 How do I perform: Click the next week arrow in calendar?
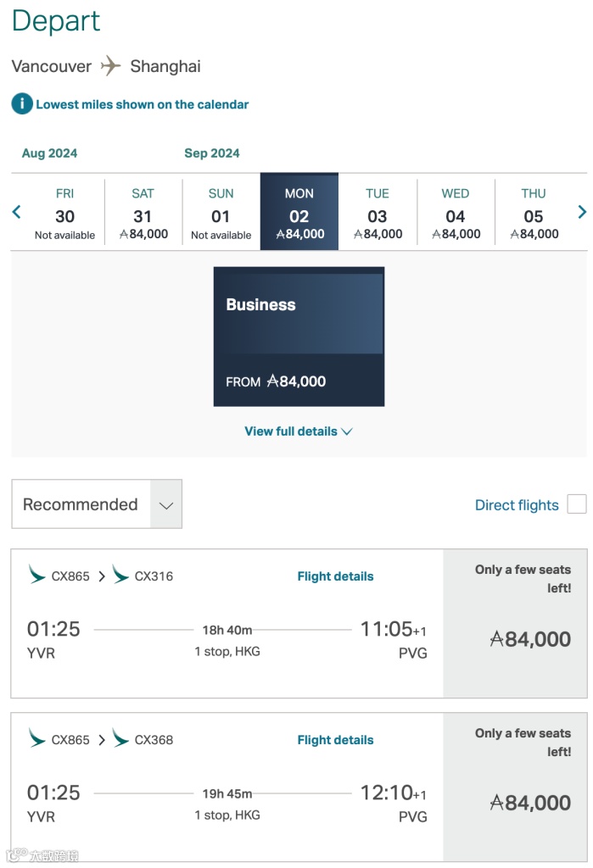pos(582,212)
